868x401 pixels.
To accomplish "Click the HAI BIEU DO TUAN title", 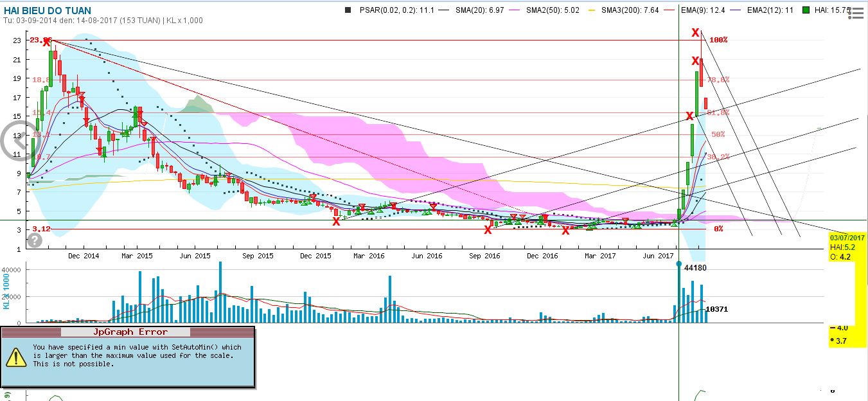I will pyautogui.click(x=48, y=10).
